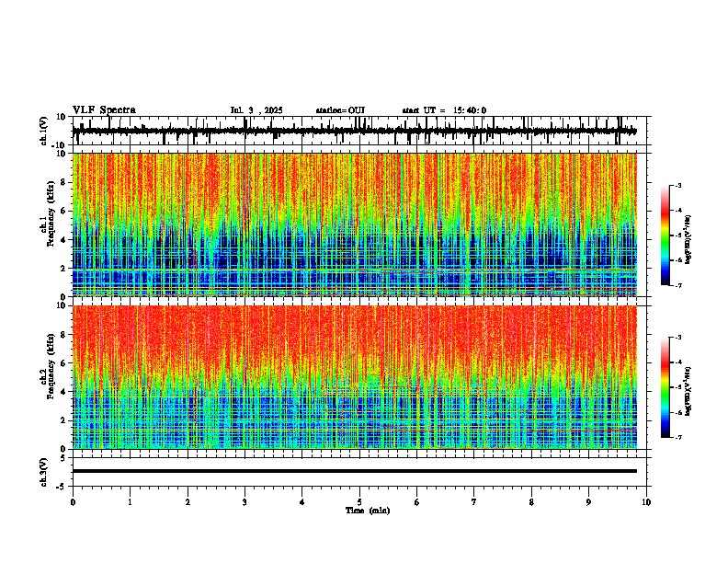The height and width of the screenshot is (563, 728).
Task: Click the 'Time (min)' x-axis label
Action: coord(368,511)
